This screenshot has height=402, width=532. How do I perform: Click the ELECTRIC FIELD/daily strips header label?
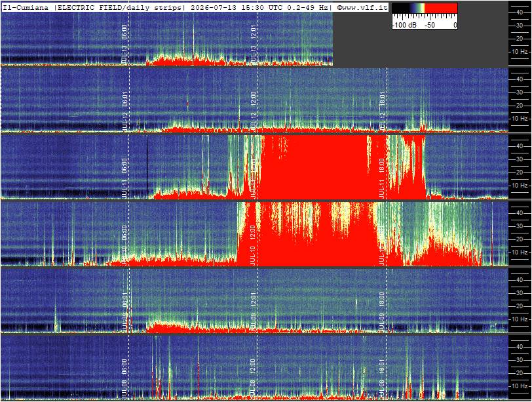coord(119,7)
